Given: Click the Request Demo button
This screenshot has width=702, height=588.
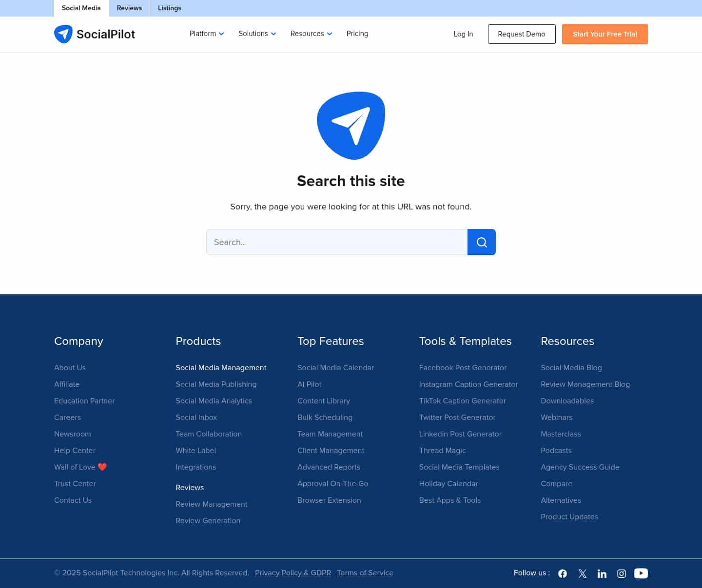Looking at the screenshot, I should click(x=522, y=34).
